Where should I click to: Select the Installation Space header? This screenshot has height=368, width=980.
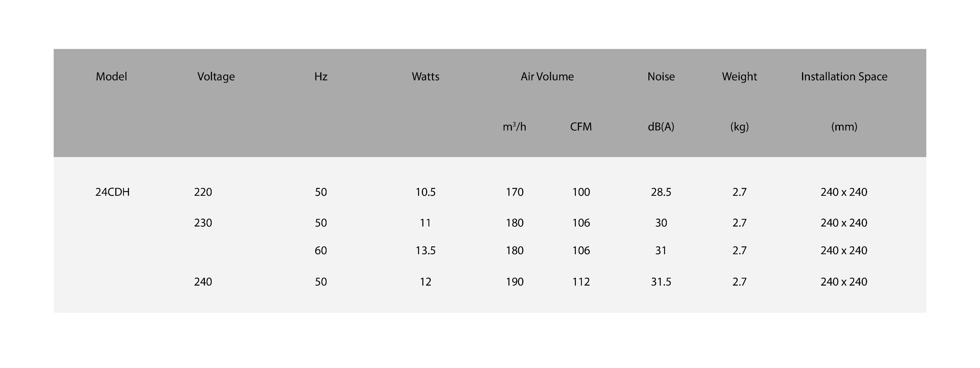(844, 77)
